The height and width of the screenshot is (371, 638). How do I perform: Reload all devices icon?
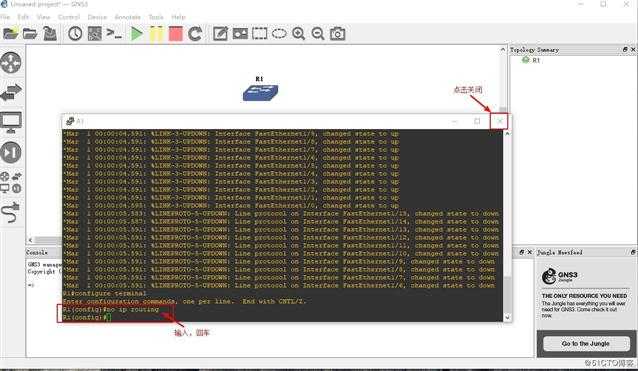[x=195, y=33]
